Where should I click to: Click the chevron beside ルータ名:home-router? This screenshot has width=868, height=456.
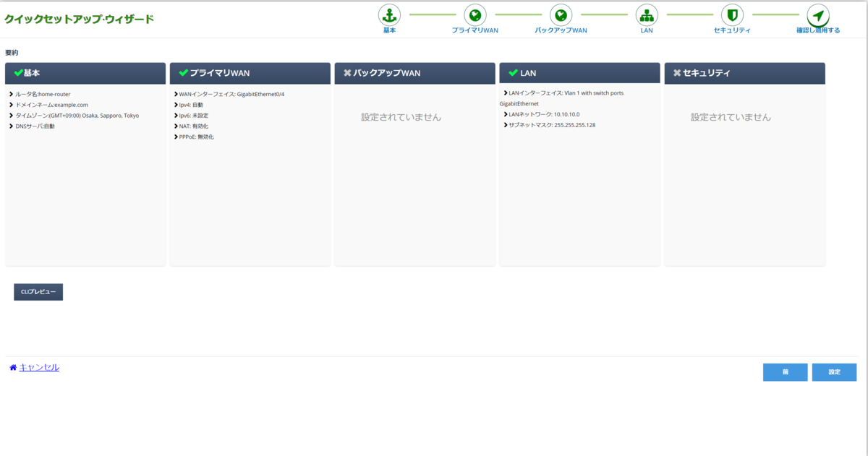pos(12,94)
